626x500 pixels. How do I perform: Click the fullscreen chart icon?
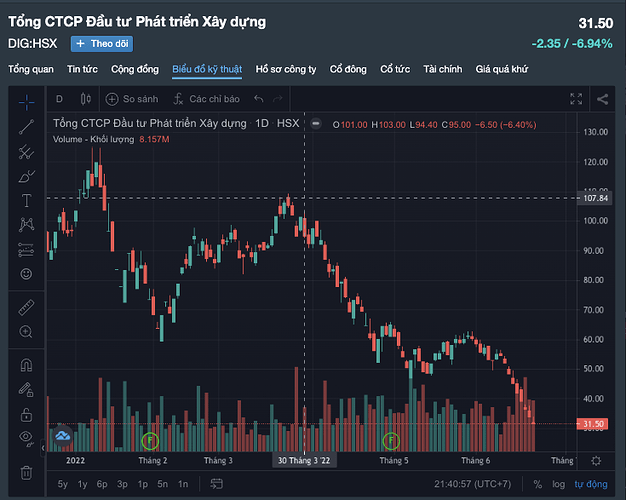pos(575,99)
